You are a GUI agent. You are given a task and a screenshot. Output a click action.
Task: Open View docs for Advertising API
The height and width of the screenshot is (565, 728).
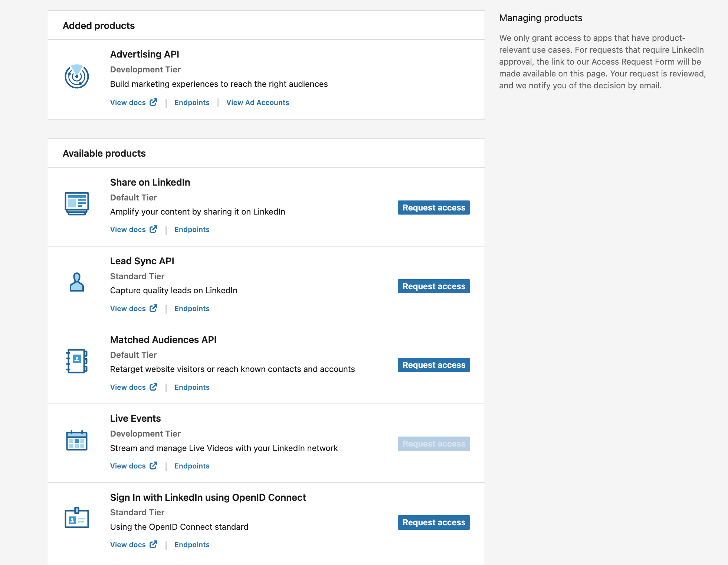click(134, 102)
